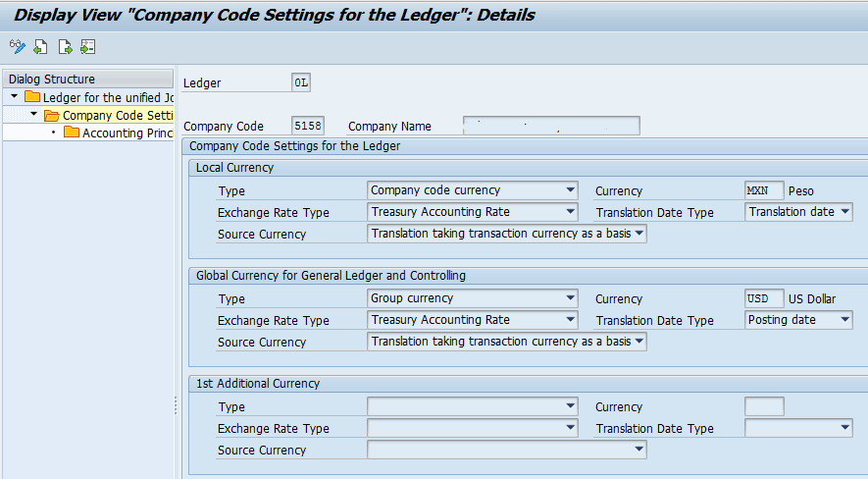The height and width of the screenshot is (479, 868).
Task: Click the Next Entry toolbar icon
Action: click(x=65, y=46)
